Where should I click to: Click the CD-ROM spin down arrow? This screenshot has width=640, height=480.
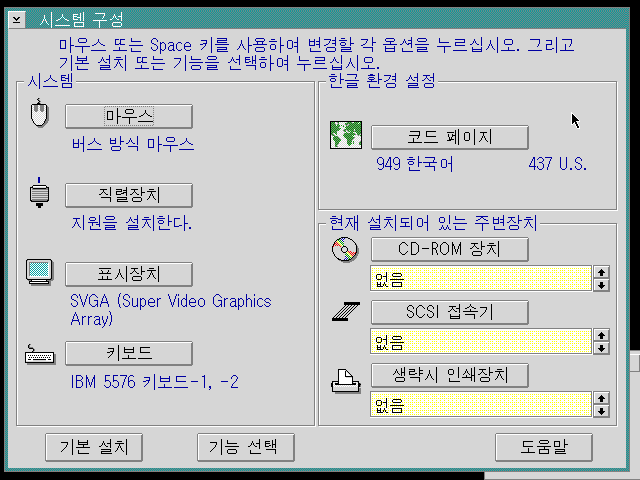tap(601, 285)
